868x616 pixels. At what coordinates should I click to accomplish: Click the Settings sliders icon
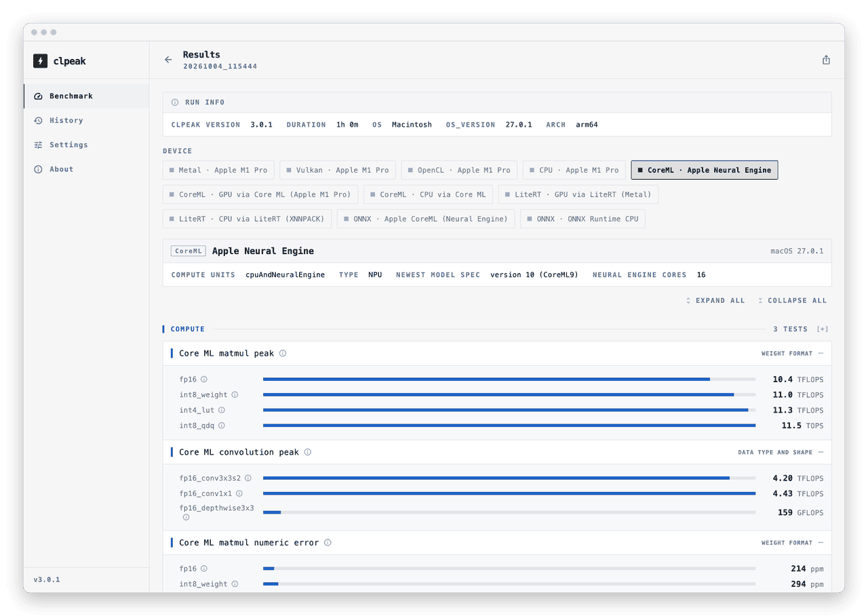tap(38, 145)
